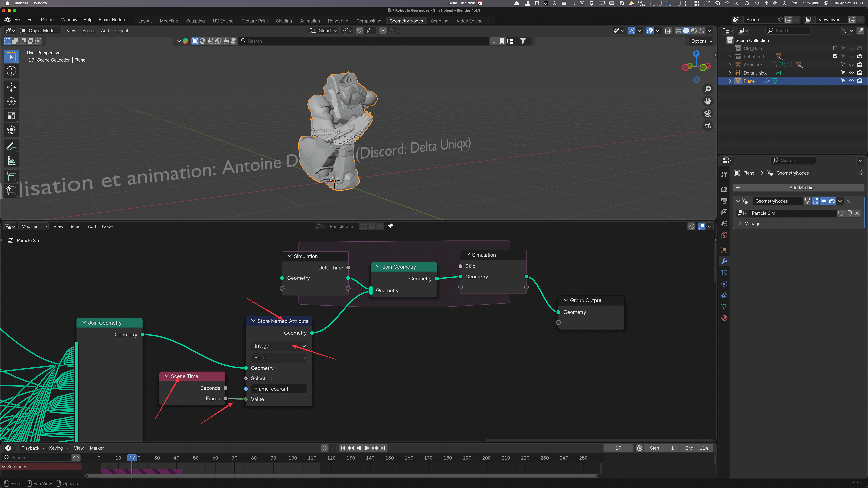Jump to the last frame
The height and width of the screenshot is (488, 868).
383,448
